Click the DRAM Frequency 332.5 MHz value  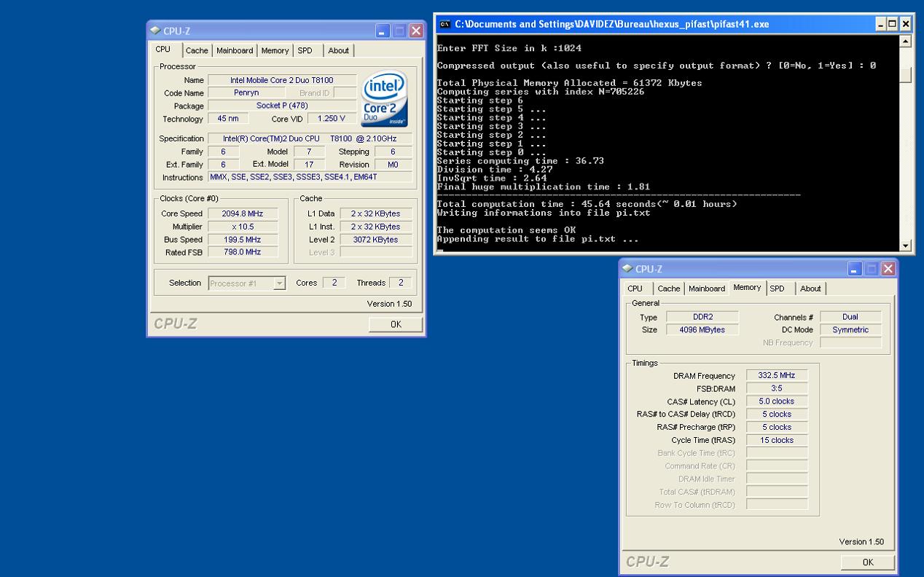tap(777, 375)
